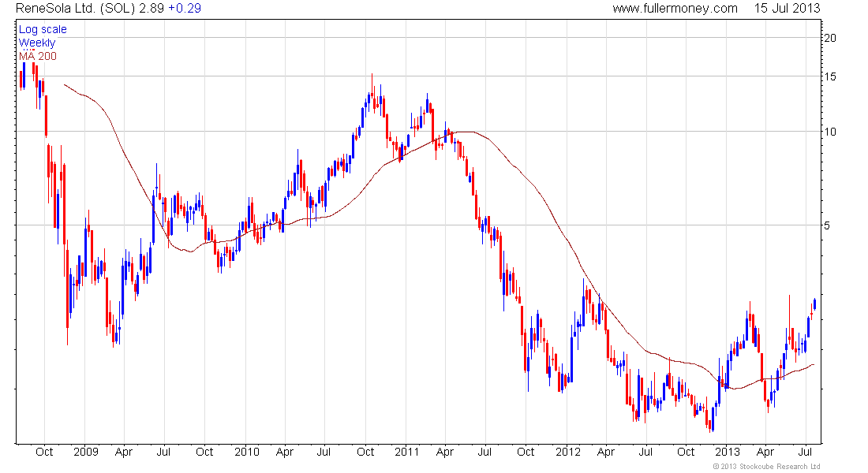Click the Oct label before 2012
This screenshot has height=473, width=868.
(526, 452)
